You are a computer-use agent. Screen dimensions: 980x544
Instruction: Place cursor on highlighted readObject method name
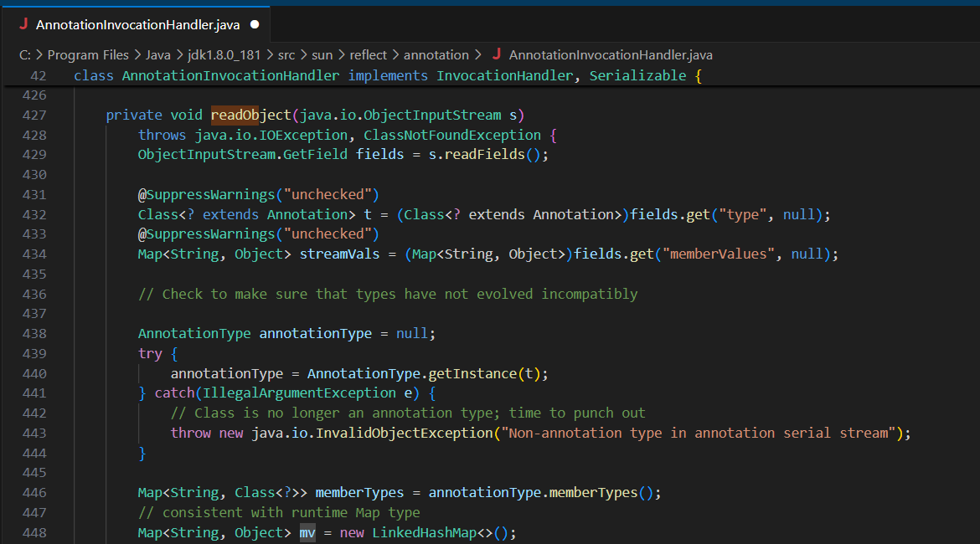(x=250, y=115)
